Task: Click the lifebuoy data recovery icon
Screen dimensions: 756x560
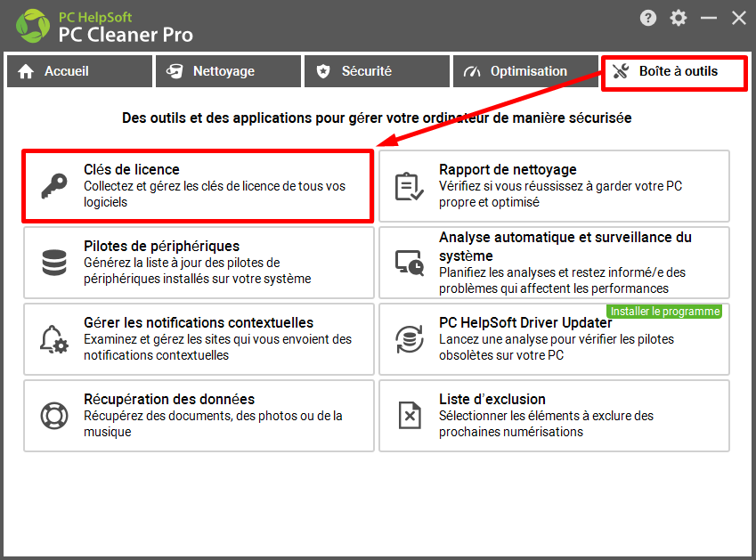Action: click(54, 416)
